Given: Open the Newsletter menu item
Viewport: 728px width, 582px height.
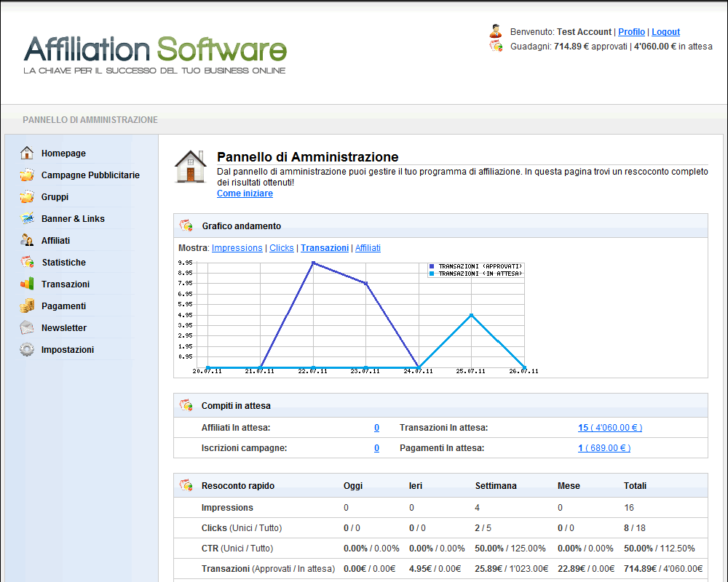Looking at the screenshot, I should click(x=64, y=328).
